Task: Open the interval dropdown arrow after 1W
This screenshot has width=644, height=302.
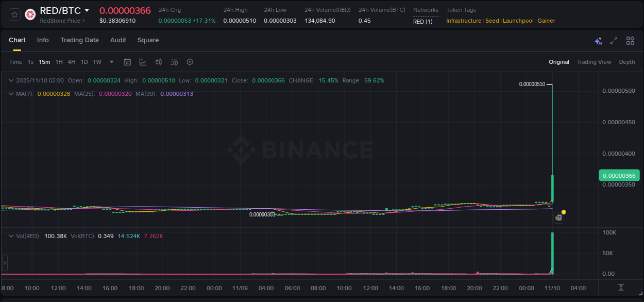Action: [x=111, y=62]
